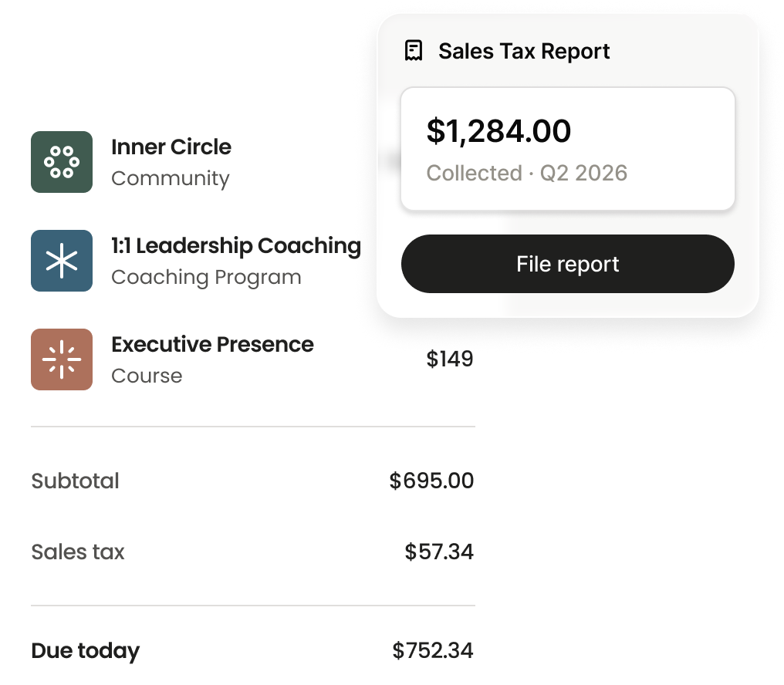Click the terracotta Executive Presence course icon
The height and width of the screenshot is (685, 784).
(62, 359)
